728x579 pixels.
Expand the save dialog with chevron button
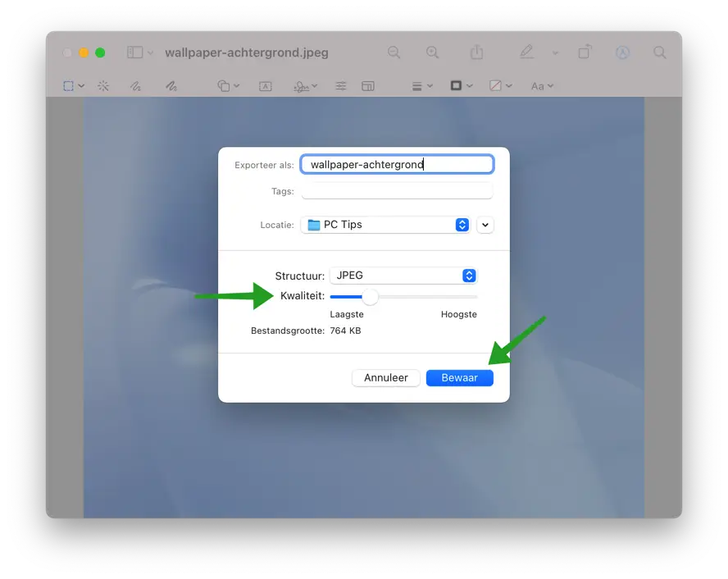click(485, 225)
